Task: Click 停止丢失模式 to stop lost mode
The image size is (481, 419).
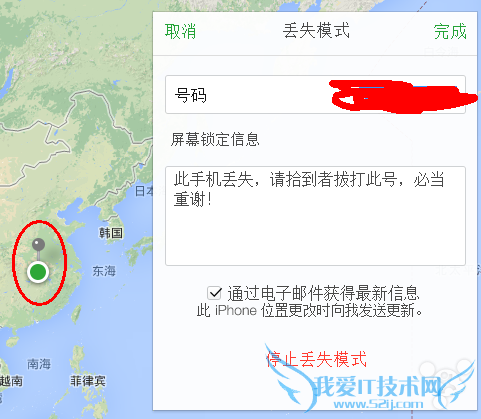Action: click(316, 359)
